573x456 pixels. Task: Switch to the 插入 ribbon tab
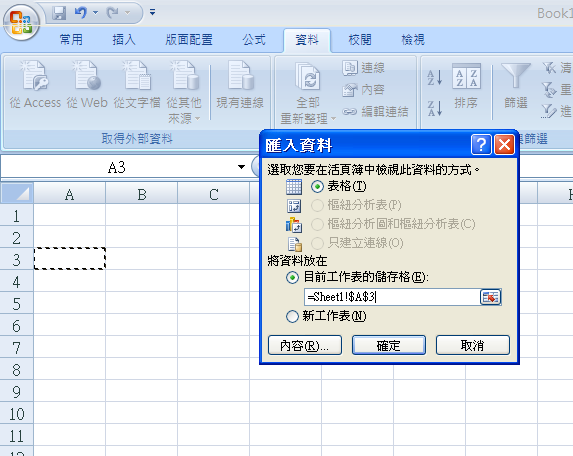coord(124,39)
